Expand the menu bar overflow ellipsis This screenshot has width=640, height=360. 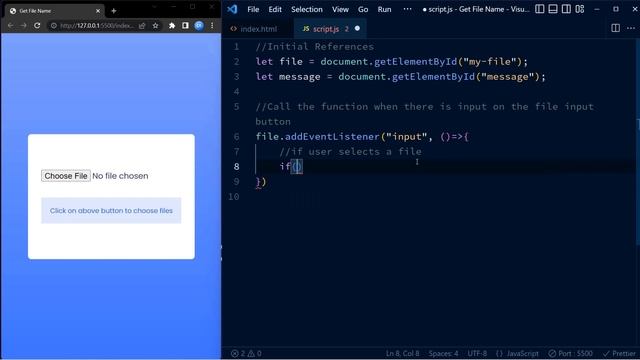click(x=407, y=9)
